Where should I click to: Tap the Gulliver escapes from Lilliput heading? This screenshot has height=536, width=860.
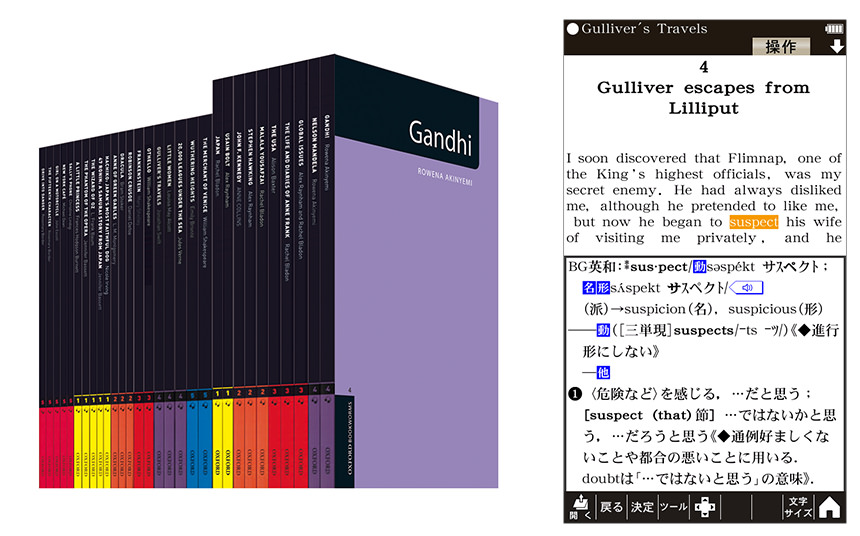(704, 98)
